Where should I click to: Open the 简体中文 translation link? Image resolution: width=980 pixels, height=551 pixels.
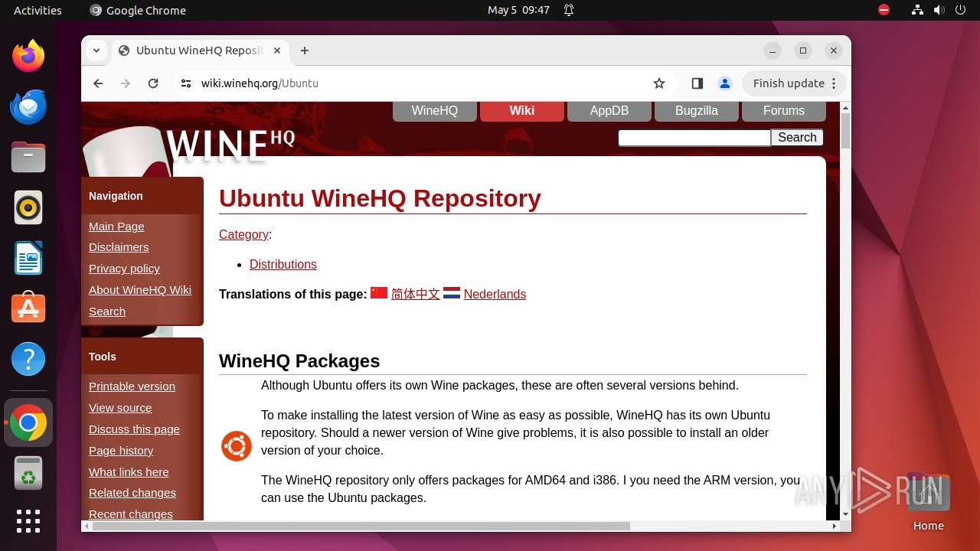point(415,295)
